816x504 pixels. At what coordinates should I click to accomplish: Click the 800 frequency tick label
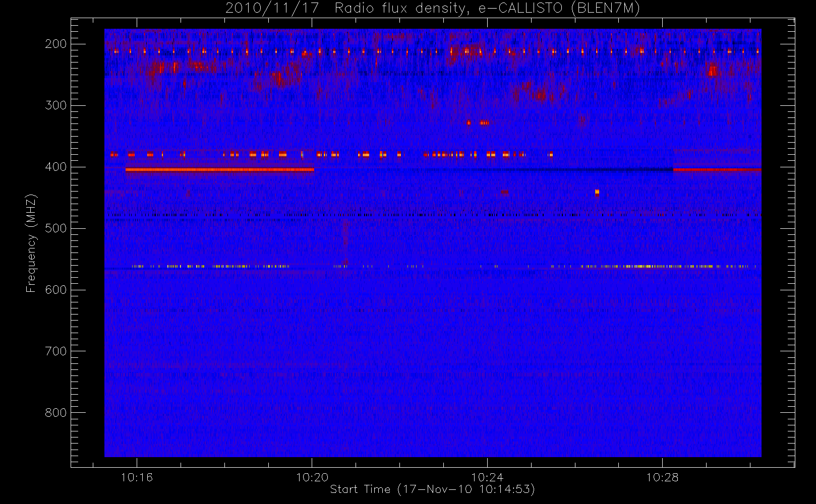click(56, 413)
